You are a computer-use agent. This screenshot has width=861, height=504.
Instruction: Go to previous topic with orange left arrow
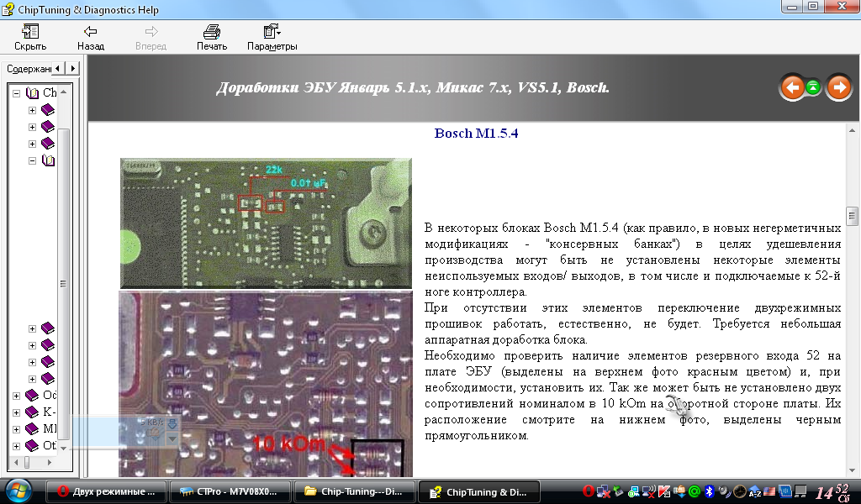[x=792, y=87]
